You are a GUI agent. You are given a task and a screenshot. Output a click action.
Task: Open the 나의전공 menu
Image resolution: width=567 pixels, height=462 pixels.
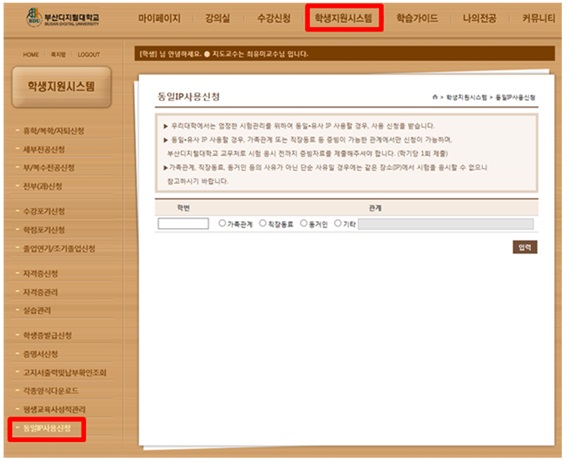479,18
